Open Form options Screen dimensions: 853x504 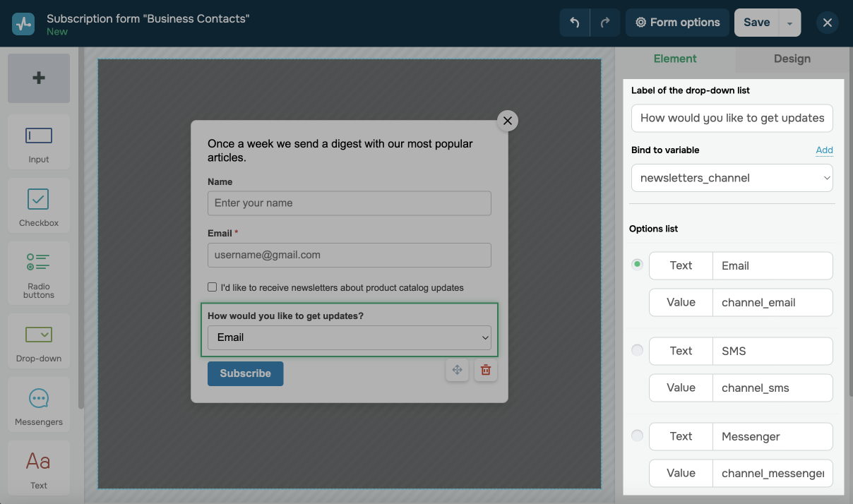point(677,23)
